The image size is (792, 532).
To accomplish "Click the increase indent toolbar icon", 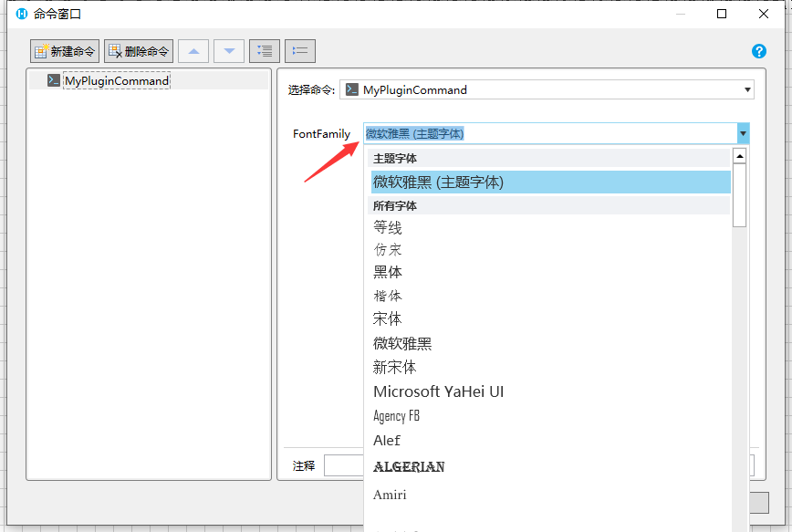I will [265, 51].
